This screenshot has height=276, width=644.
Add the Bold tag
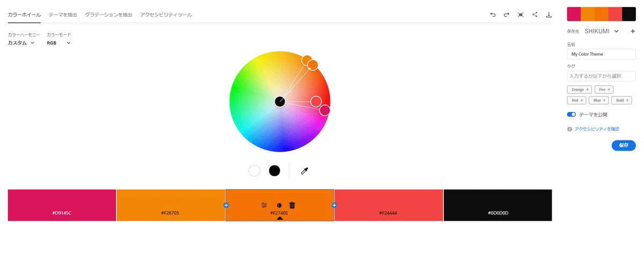(621, 100)
